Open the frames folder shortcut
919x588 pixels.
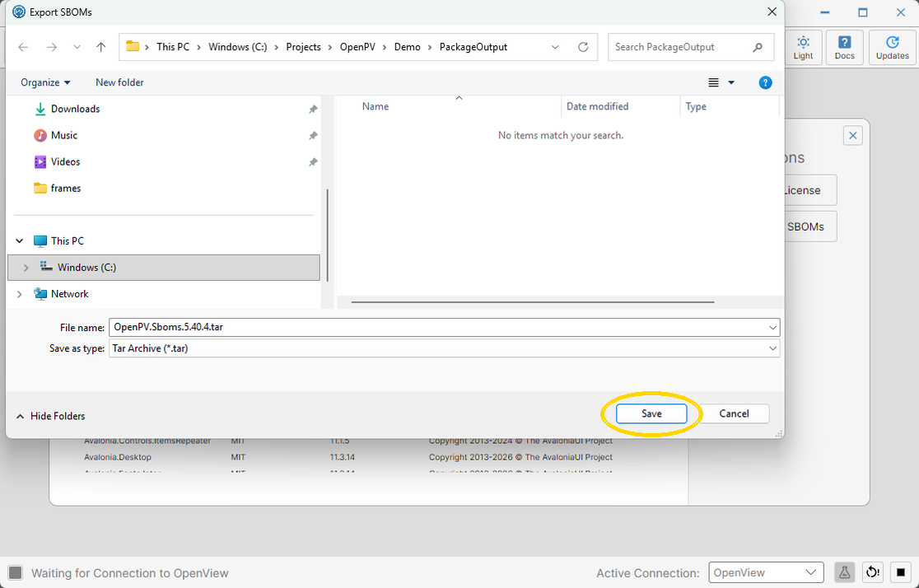(65, 189)
